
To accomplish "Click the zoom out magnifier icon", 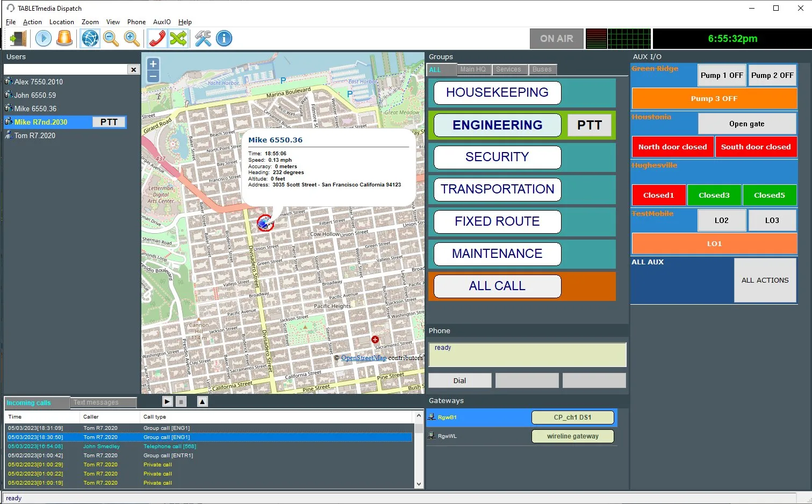I will pos(111,39).
